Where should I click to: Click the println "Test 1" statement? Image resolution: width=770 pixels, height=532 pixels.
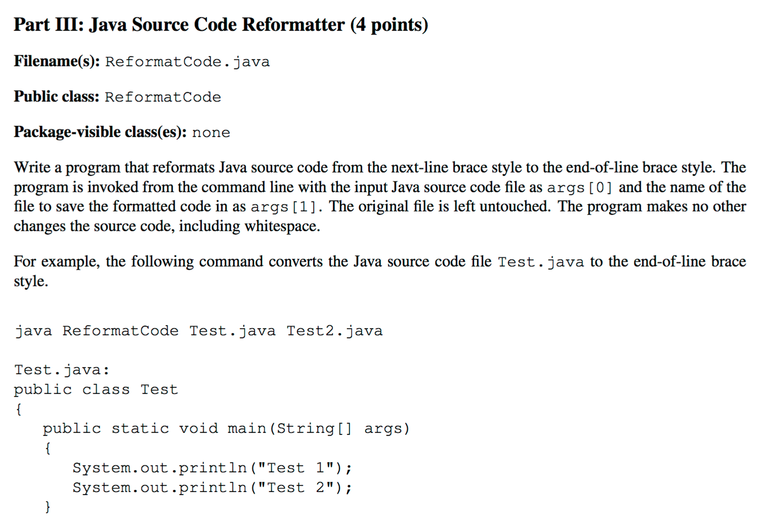[x=212, y=468]
